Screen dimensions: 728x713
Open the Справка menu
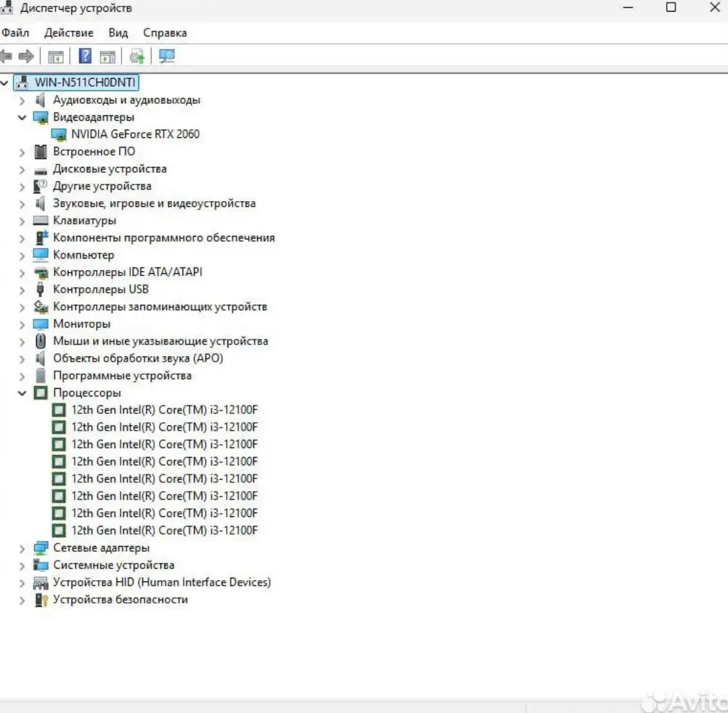(x=165, y=32)
